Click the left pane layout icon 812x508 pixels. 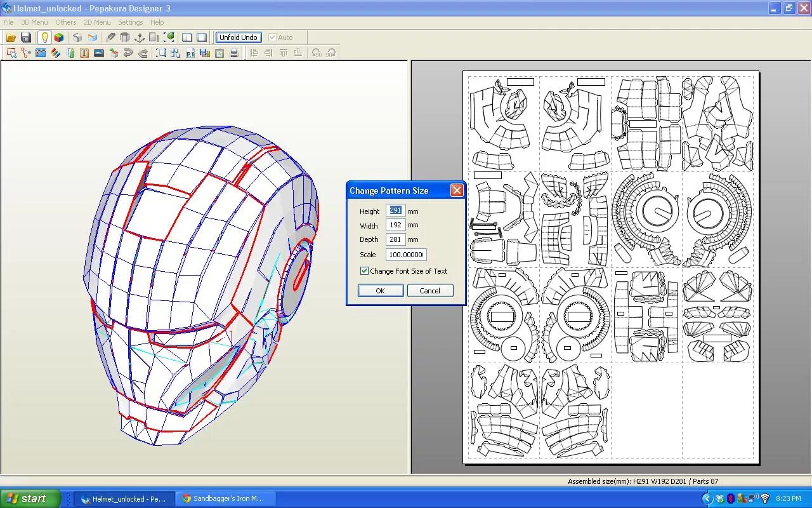(x=186, y=37)
